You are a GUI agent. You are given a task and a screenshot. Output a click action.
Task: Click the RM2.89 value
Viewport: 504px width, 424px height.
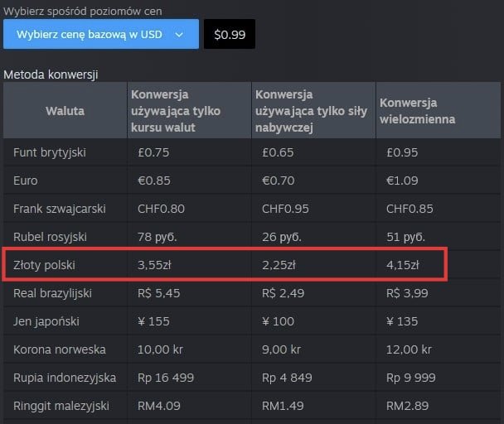[407, 406]
